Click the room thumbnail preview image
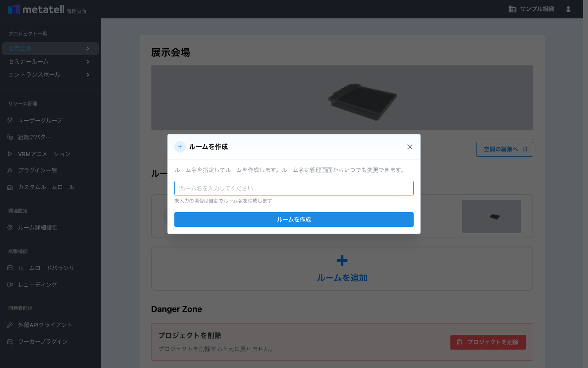This screenshot has width=588, height=368. (x=492, y=217)
